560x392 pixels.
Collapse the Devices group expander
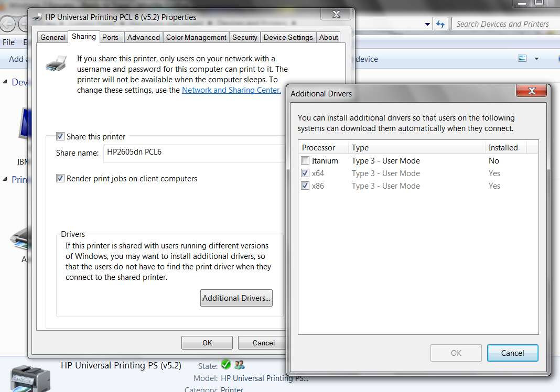click(5, 81)
